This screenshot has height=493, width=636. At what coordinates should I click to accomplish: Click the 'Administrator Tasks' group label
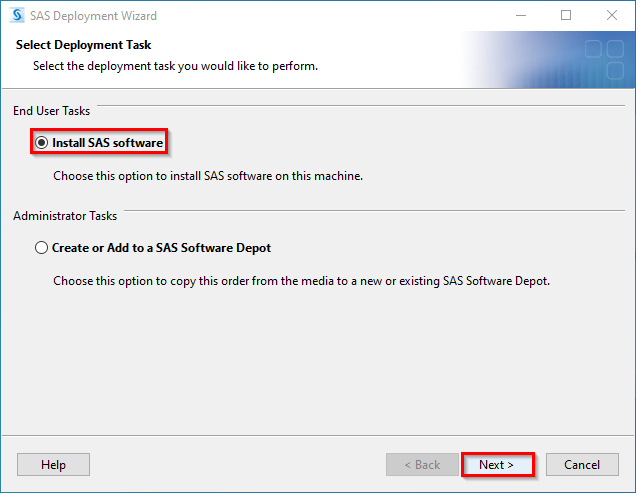click(x=65, y=215)
